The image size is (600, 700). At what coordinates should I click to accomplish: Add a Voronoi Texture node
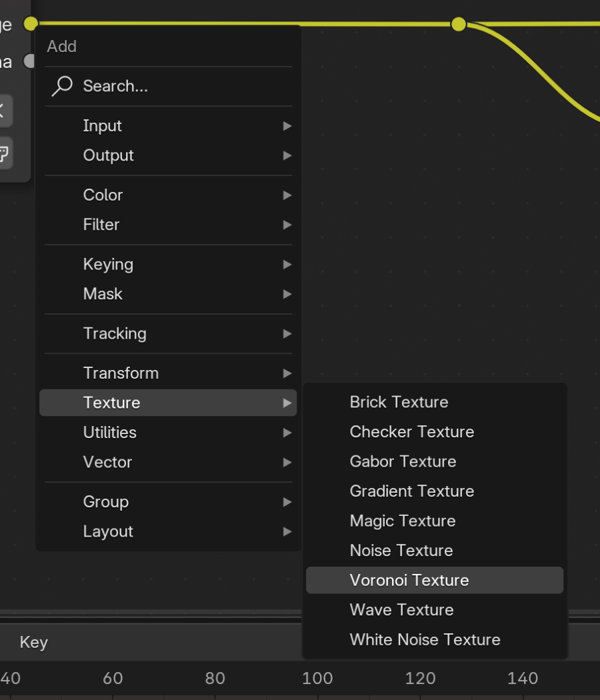click(x=435, y=581)
